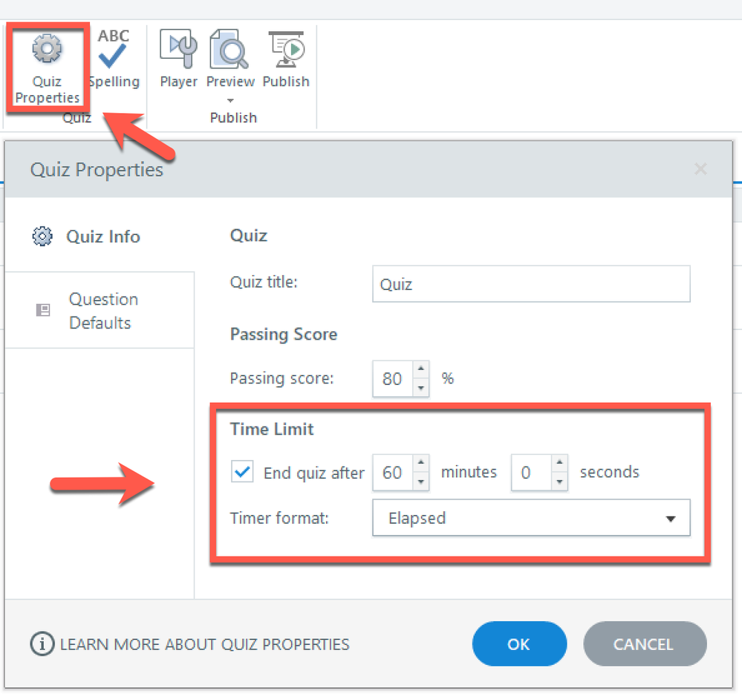Screen dimensions: 742x700
Task: Click the Quiz title text field
Action: coord(530,284)
